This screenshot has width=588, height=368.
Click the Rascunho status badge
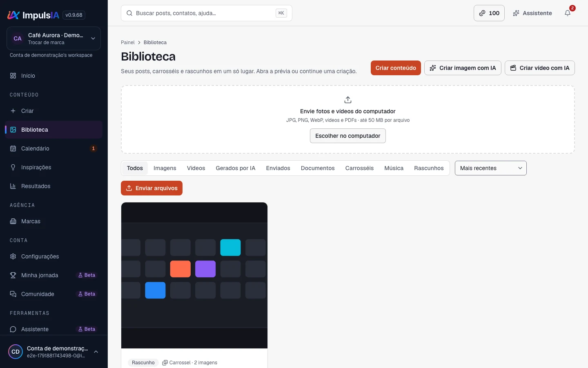click(143, 363)
